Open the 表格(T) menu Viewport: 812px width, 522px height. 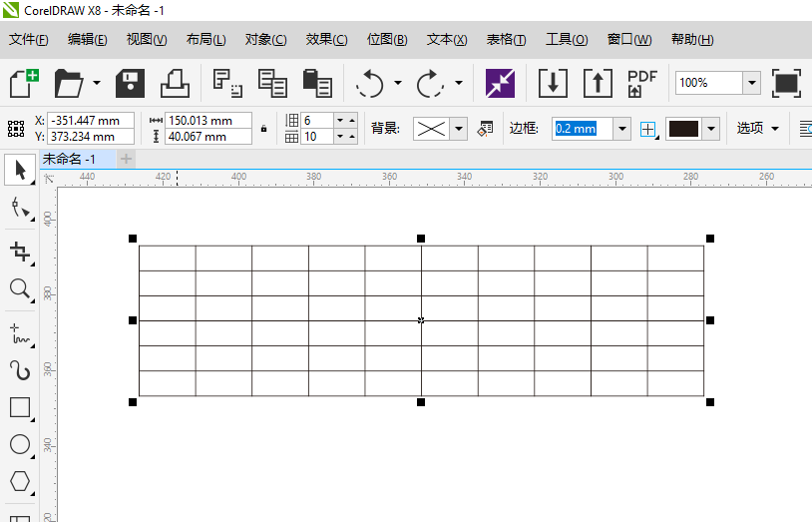coord(506,39)
